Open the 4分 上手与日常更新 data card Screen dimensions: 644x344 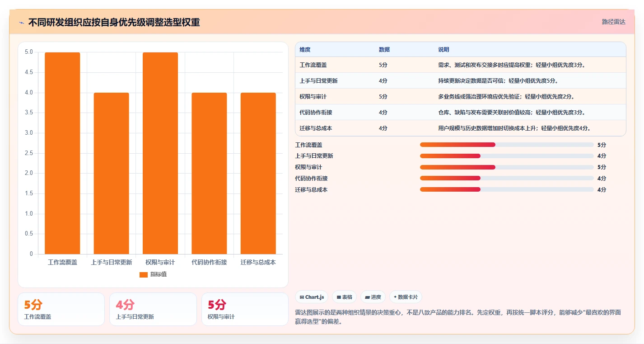point(153,309)
